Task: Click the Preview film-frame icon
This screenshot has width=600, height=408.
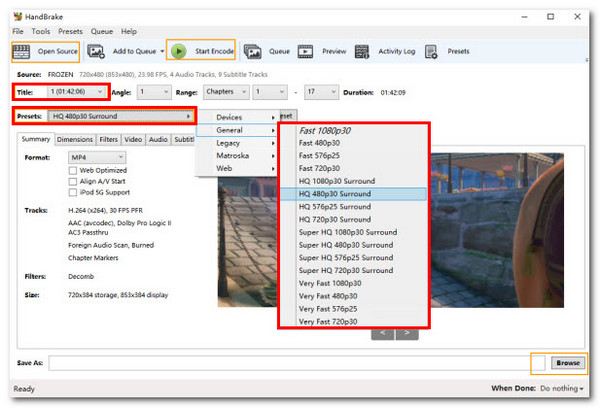Action: point(305,51)
